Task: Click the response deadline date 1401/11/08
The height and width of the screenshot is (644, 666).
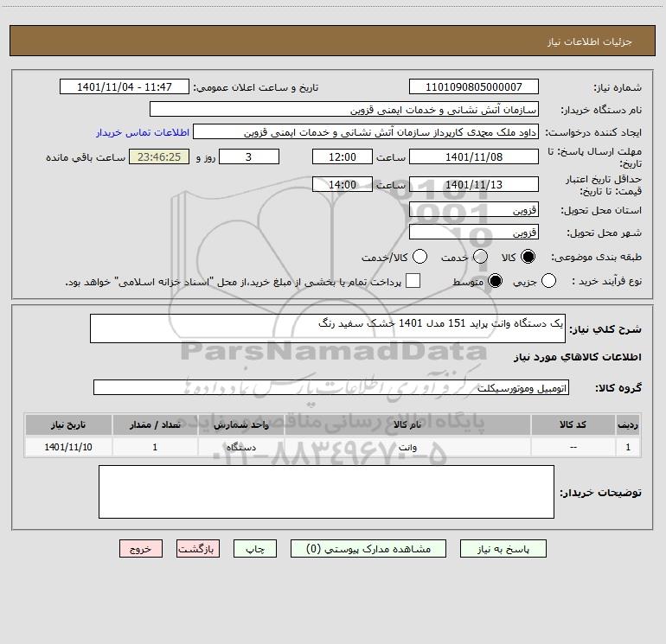Action: coord(474,156)
